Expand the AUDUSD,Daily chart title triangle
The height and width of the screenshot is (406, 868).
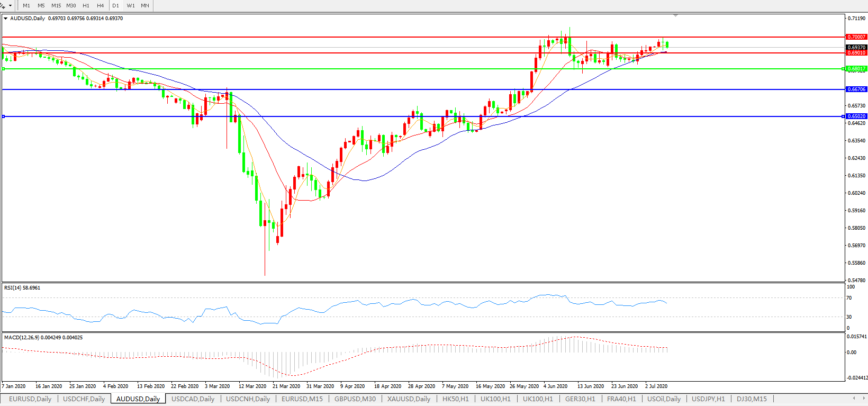6,19
